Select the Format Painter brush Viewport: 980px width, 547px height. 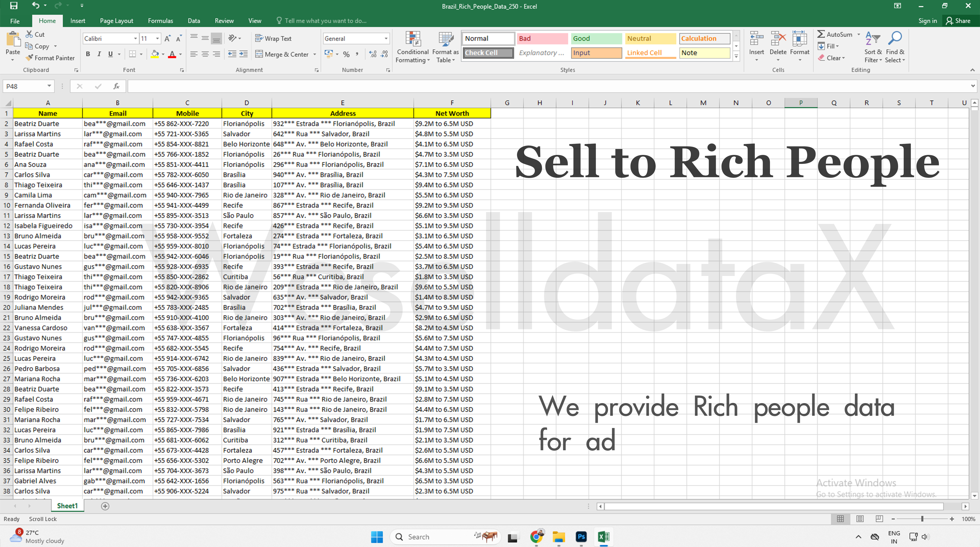coord(29,58)
